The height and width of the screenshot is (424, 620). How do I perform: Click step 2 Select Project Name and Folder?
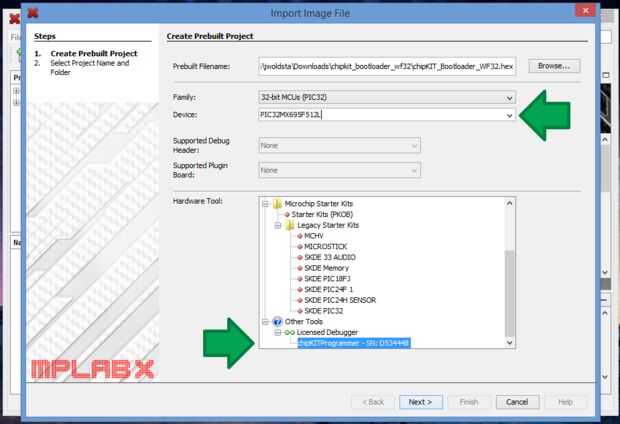(90, 68)
